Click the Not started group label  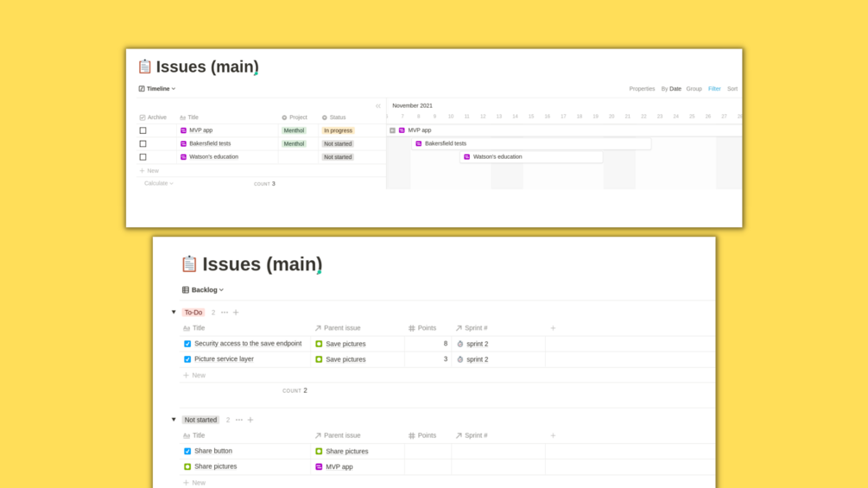pyautogui.click(x=200, y=420)
